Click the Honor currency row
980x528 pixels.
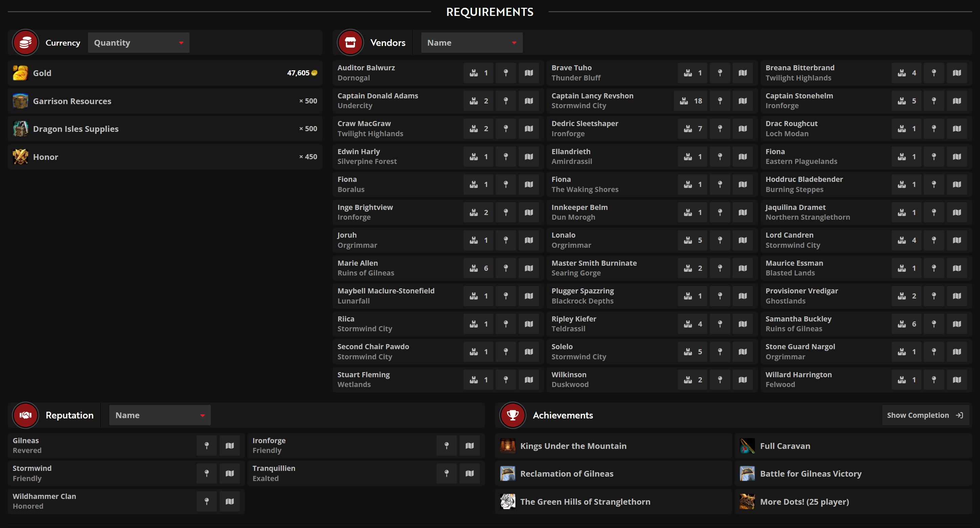click(x=165, y=157)
